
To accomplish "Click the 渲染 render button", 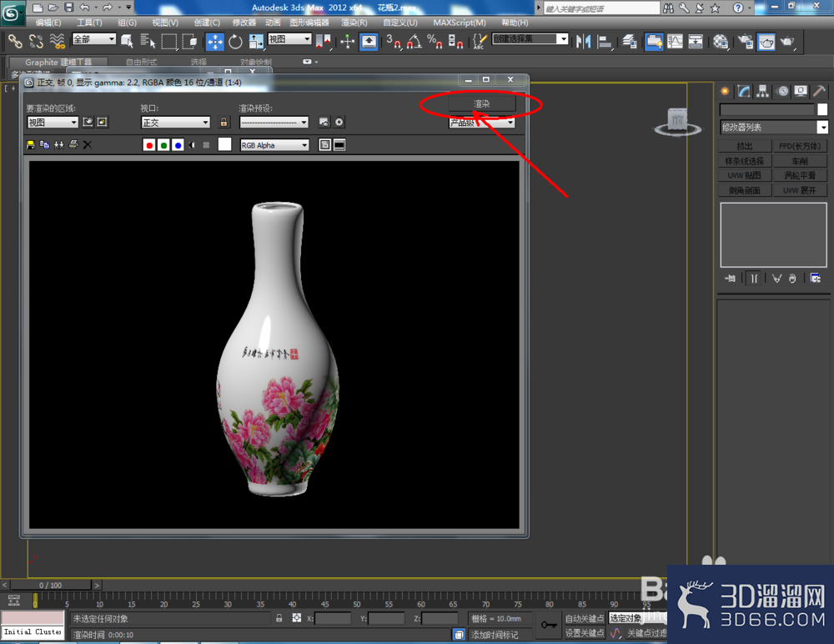I will tap(482, 103).
